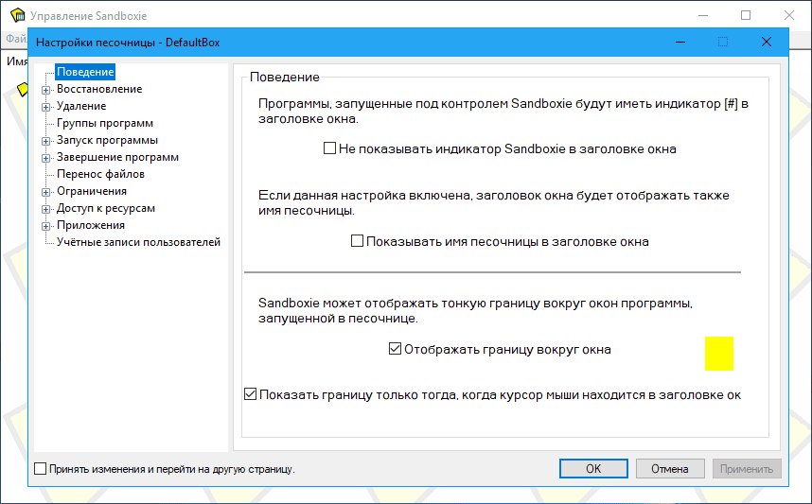The height and width of the screenshot is (504, 812).
Task: Expand the Завершение программ tree node
Action: point(46,158)
